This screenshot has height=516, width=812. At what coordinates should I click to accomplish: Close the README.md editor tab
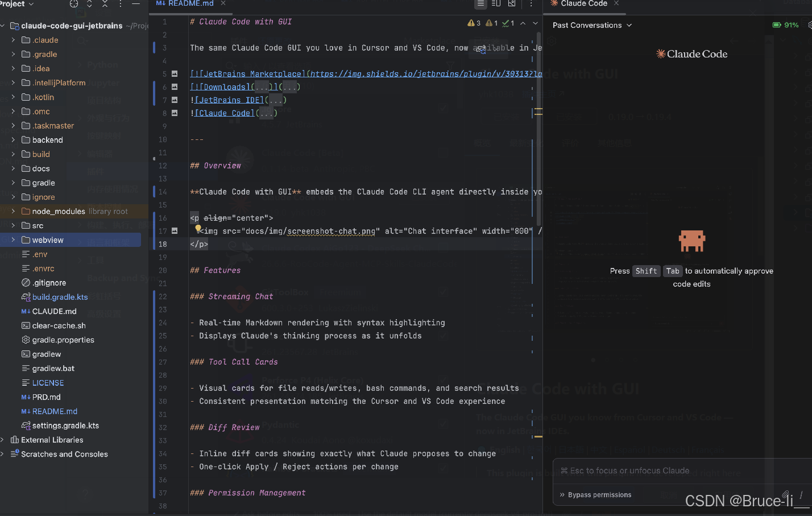click(223, 4)
